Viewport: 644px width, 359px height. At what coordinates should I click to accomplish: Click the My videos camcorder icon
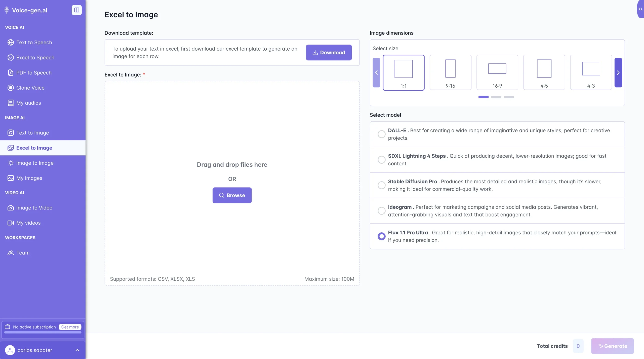coord(11,223)
